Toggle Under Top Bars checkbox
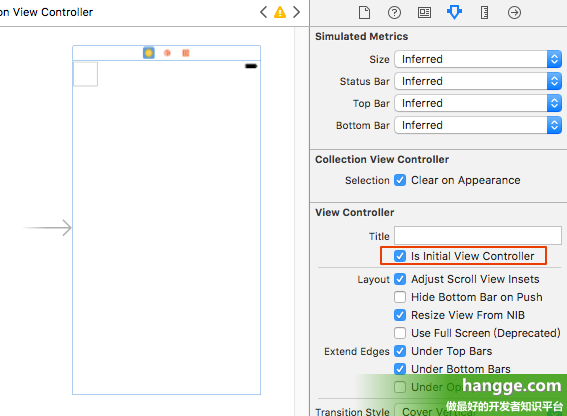 pos(400,351)
